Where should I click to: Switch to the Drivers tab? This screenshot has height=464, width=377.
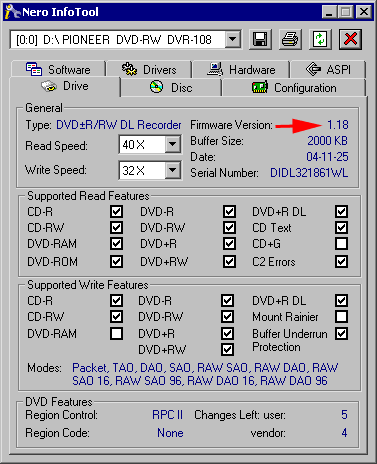tap(149, 69)
